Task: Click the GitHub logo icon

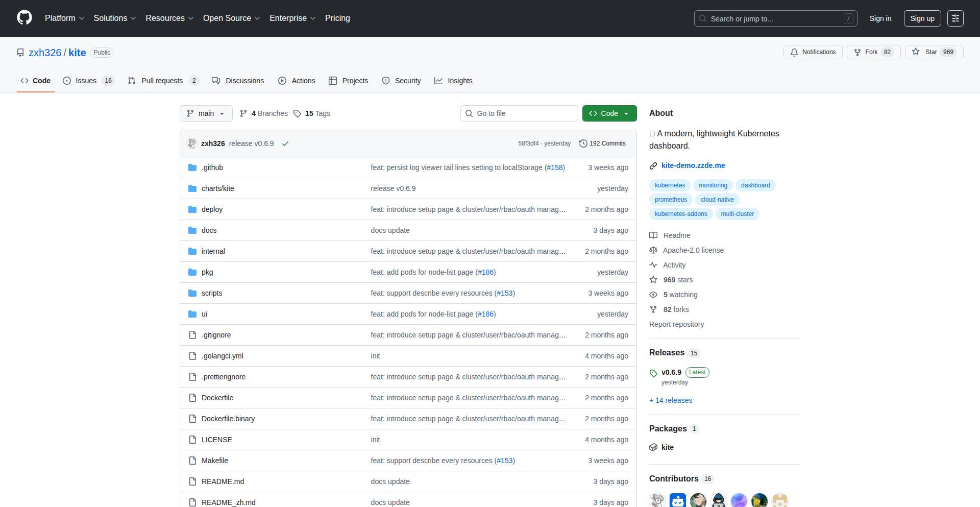Action: click(x=24, y=18)
